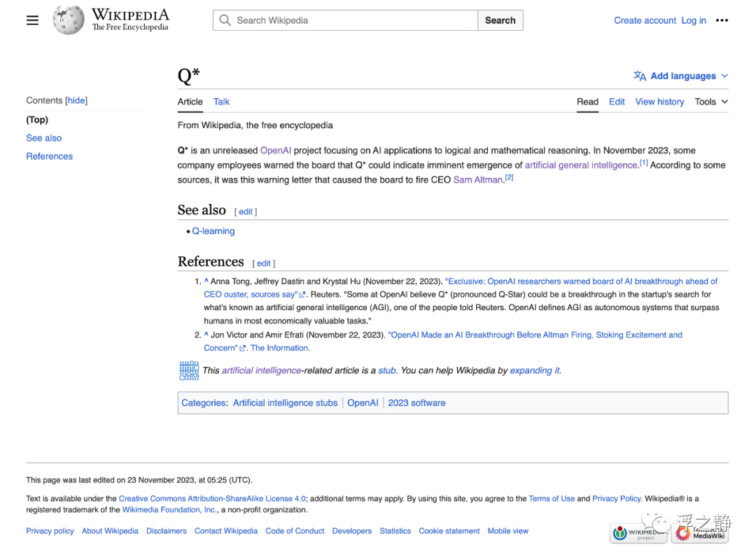Jump back via reference 1 caret
Image resolution: width=756 pixels, height=556 pixels.
[x=206, y=281]
